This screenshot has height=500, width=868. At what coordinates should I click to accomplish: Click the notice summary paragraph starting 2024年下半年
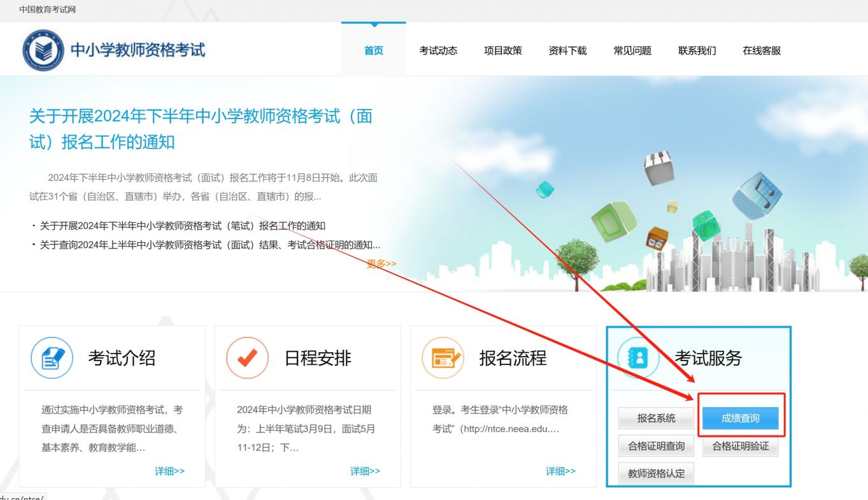[x=203, y=187]
